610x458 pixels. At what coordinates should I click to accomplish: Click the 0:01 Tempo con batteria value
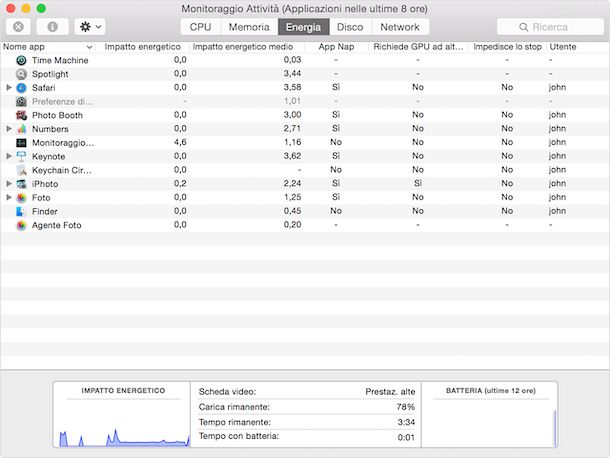coord(406,437)
